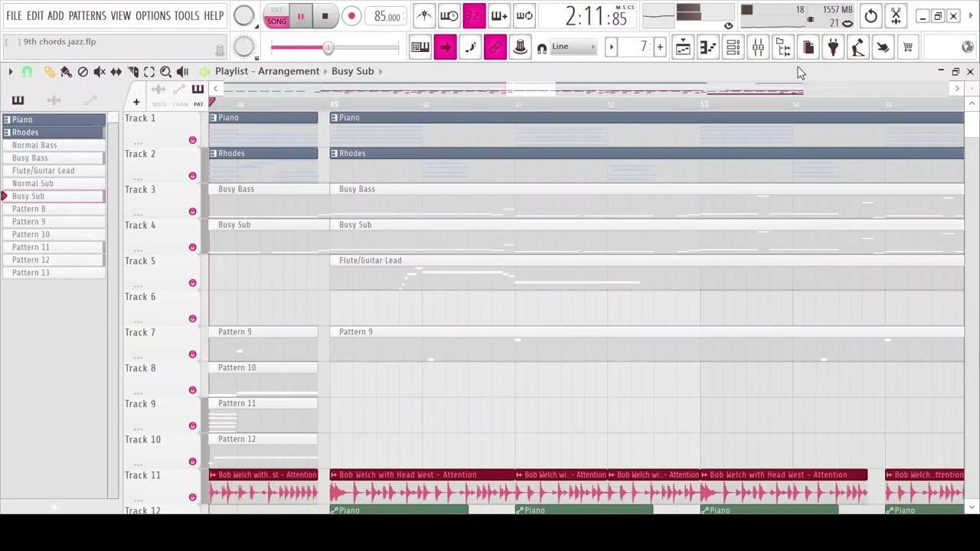This screenshot has height=551, width=980.
Task: Add a new pattern with plus
Action: [660, 47]
